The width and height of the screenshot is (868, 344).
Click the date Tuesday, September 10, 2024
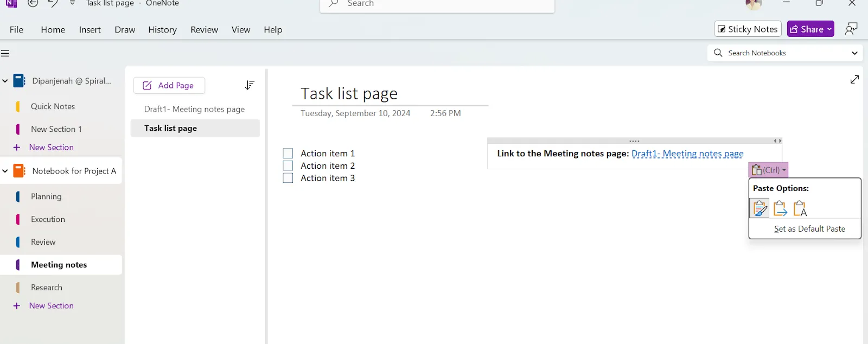(355, 113)
